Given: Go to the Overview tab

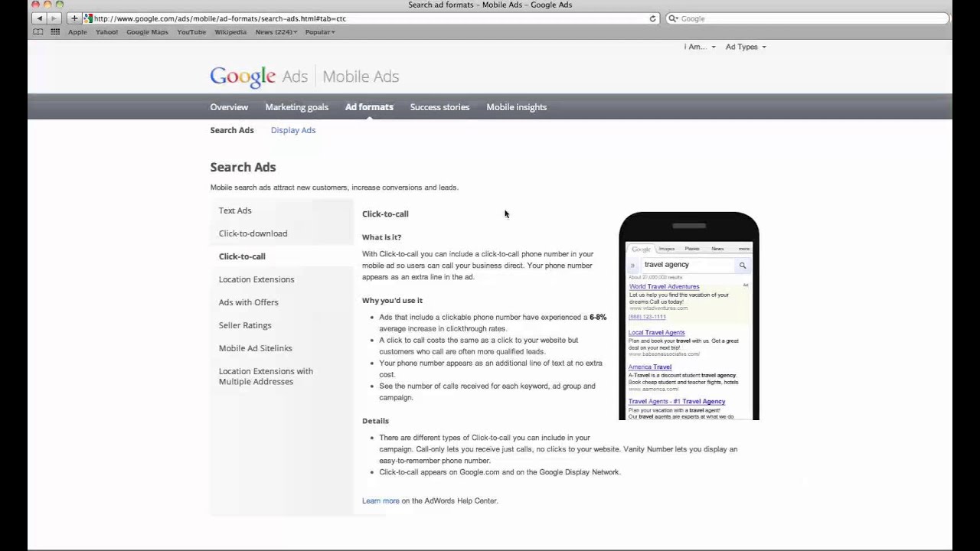Looking at the screenshot, I should click(x=229, y=107).
